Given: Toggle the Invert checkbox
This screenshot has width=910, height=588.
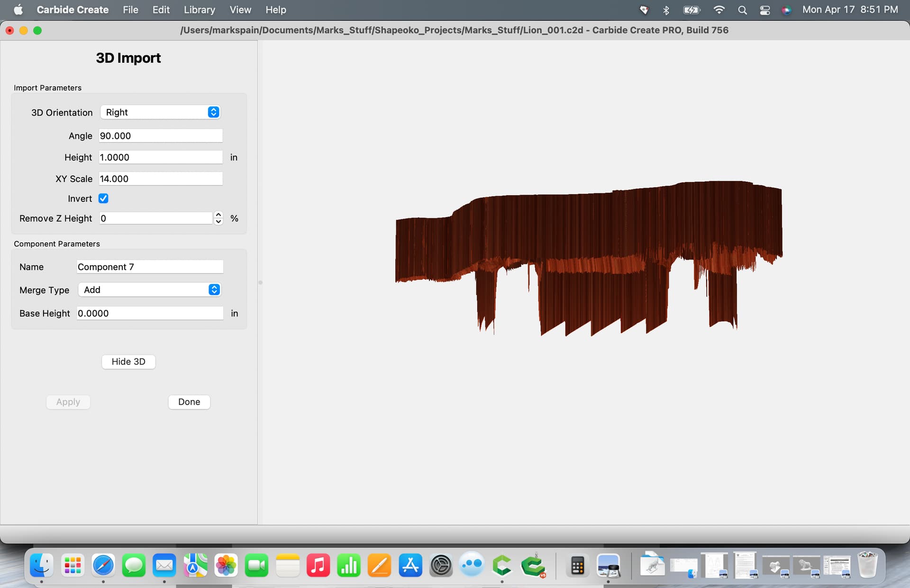Looking at the screenshot, I should [x=103, y=199].
